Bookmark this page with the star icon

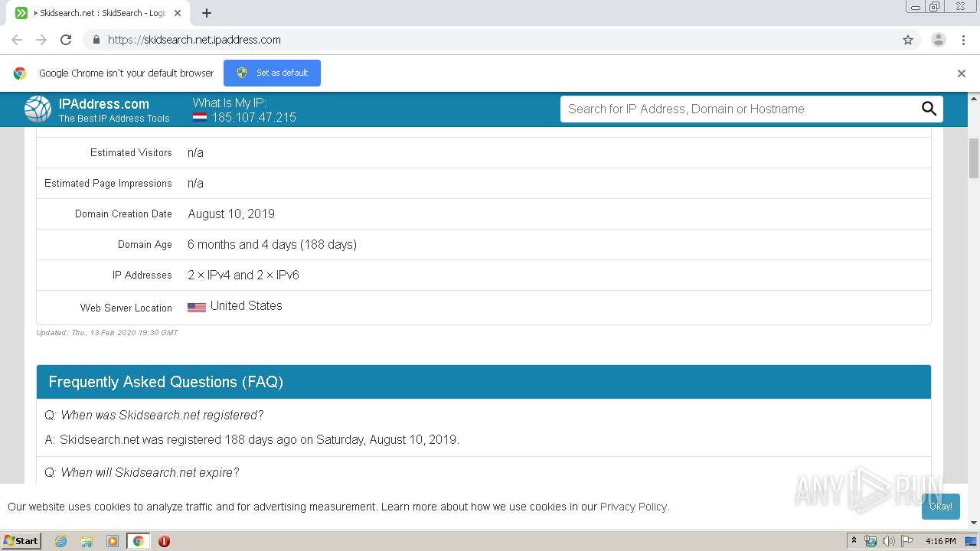click(x=908, y=40)
